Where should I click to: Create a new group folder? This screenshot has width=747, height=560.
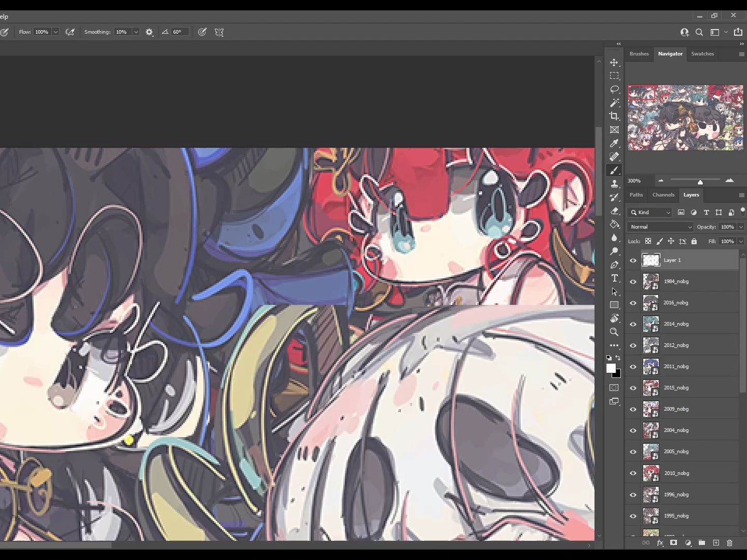pyautogui.click(x=702, y=543)
